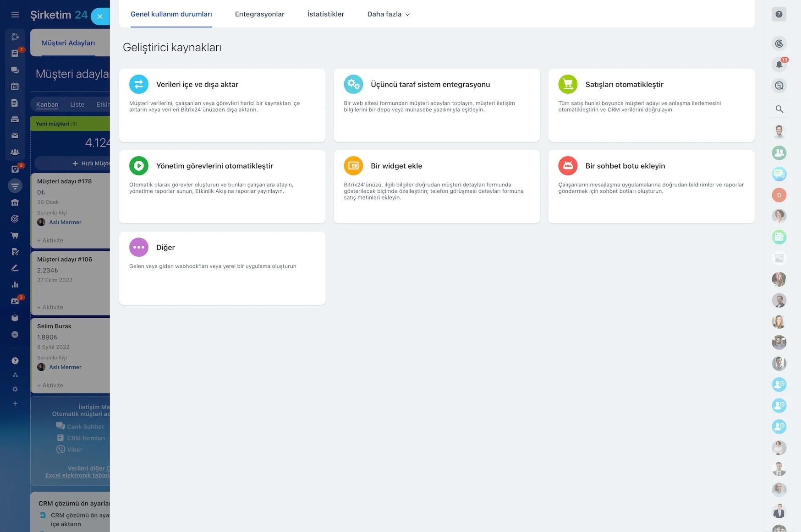Open the bar chart analytics icon in left sidebar
The image size is (801, 532).
tap(15, 285)
